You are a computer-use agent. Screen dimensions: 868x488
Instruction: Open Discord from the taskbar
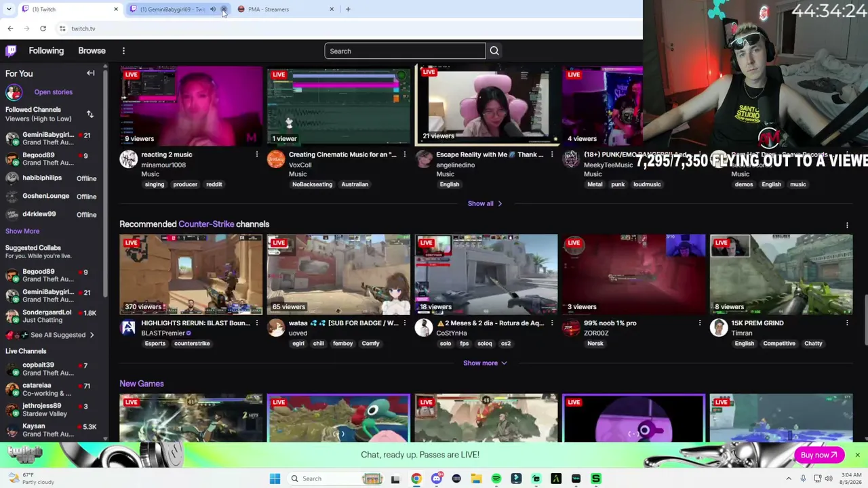point(437,479)
